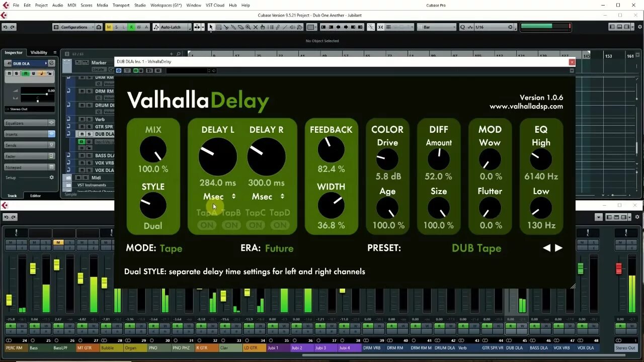Click Inserts section icon in the Inspector
Viewport: 644px width, 362px height.
pos(51,134)
